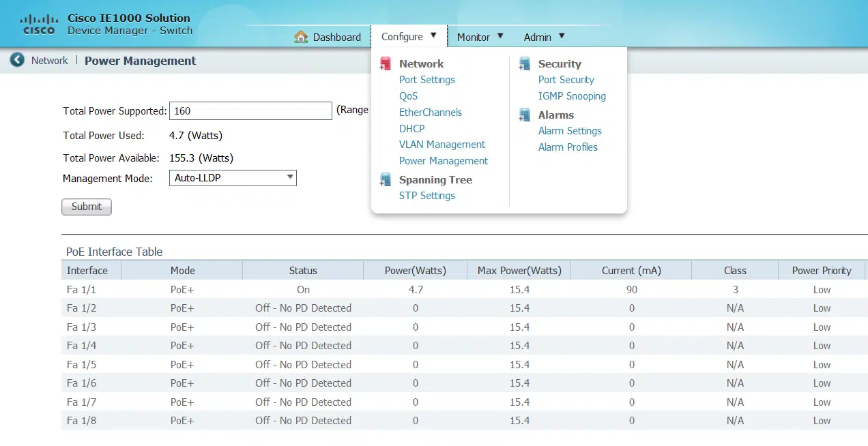The height and width of the screenshot is (446, 868).
Task: Click the Alarms section icon
Action: click(x=525, y=115)
